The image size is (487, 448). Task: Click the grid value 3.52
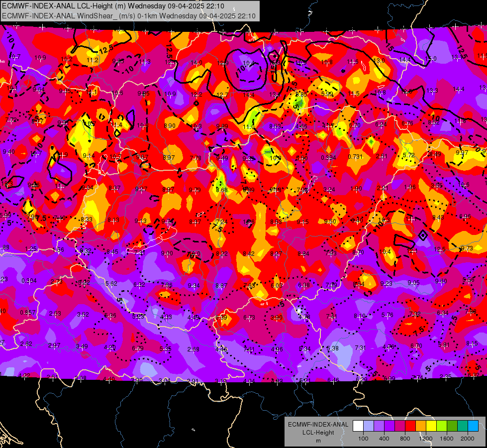click(x=83, y=314)
